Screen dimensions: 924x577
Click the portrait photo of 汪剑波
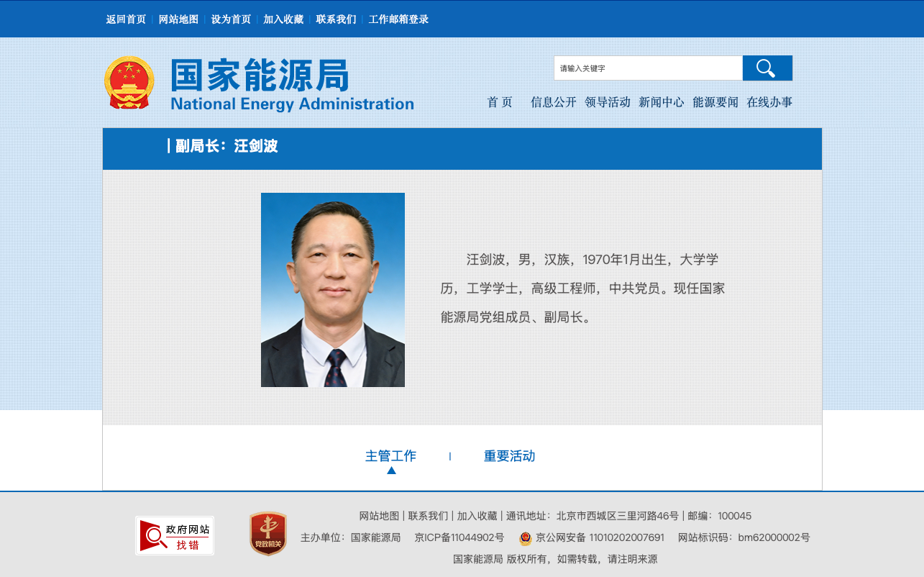333,290
